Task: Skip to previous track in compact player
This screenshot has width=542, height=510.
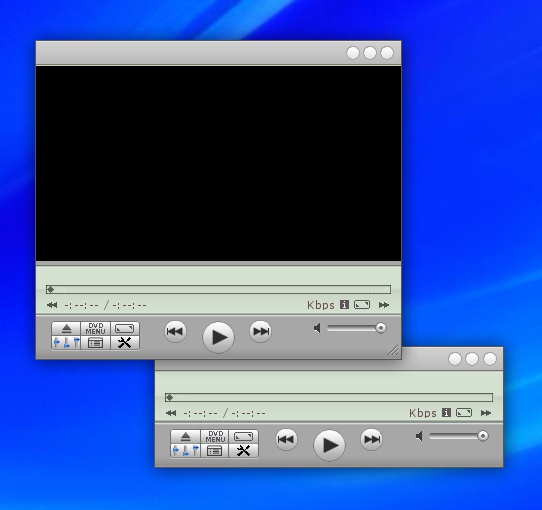Action: [x=286, y=439]
